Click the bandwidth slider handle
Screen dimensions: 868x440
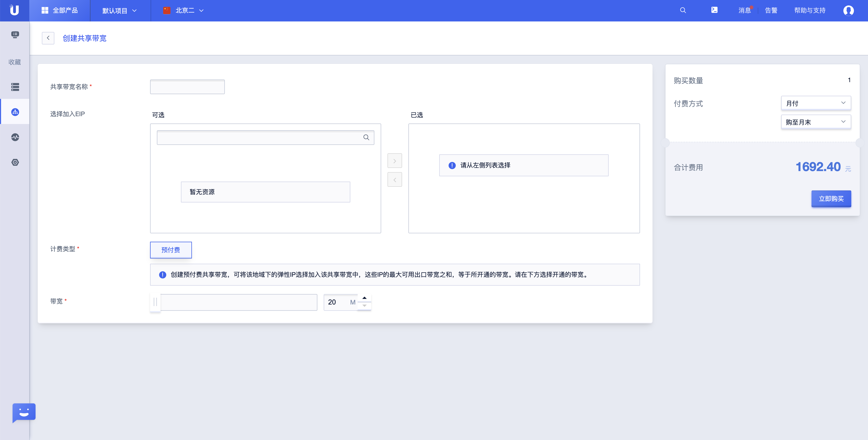[155, 302]
